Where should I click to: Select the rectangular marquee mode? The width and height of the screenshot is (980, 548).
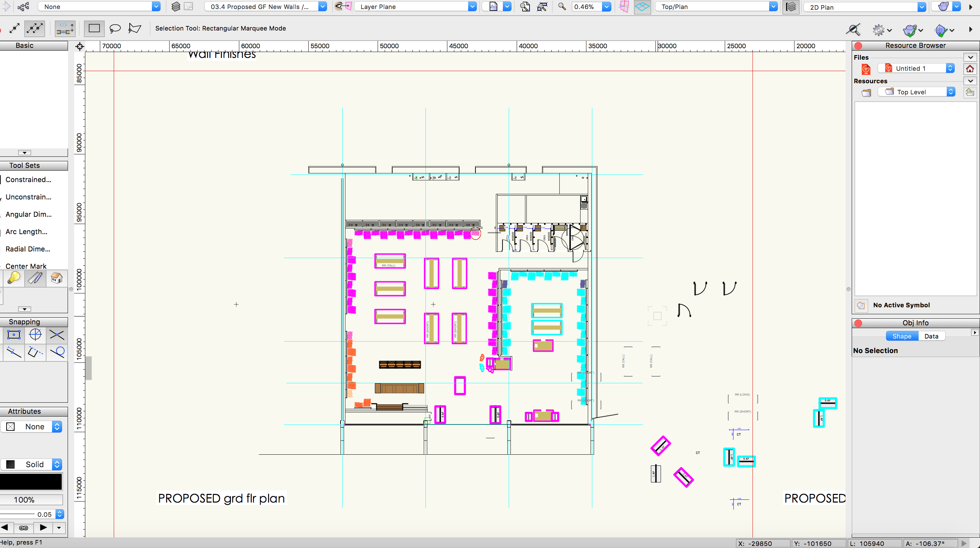pyautogui.click(x=94, y=28)
